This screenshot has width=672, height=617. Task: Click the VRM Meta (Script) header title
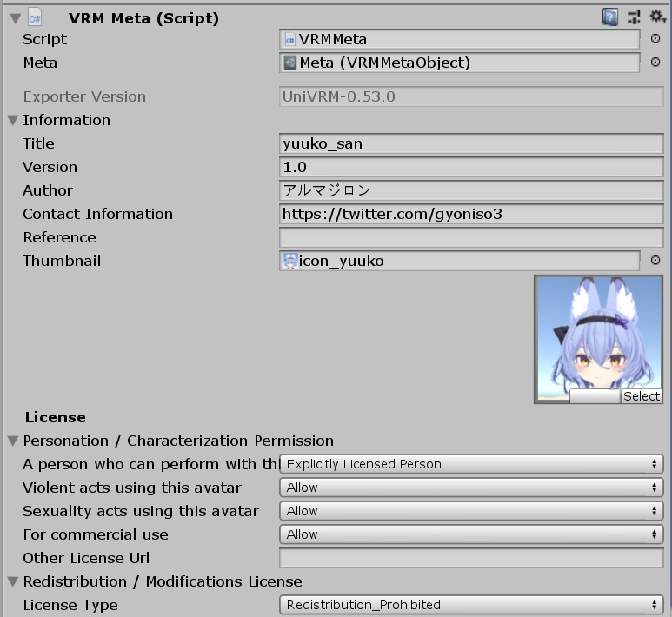pos(143,18)
